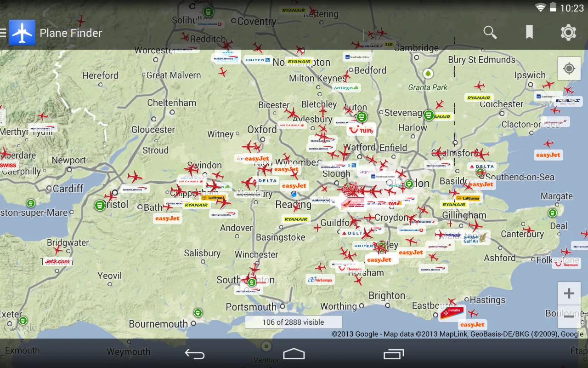Select the Gulf Air flight label
The width and height of the screenshot is (588, 368).
(x=475, y=237)
